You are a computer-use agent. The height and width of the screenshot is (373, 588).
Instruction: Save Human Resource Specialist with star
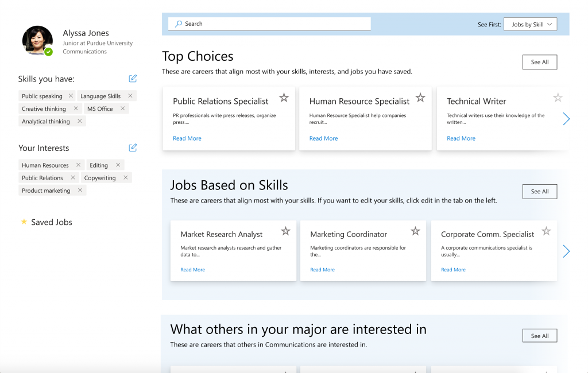pos(420,98)
